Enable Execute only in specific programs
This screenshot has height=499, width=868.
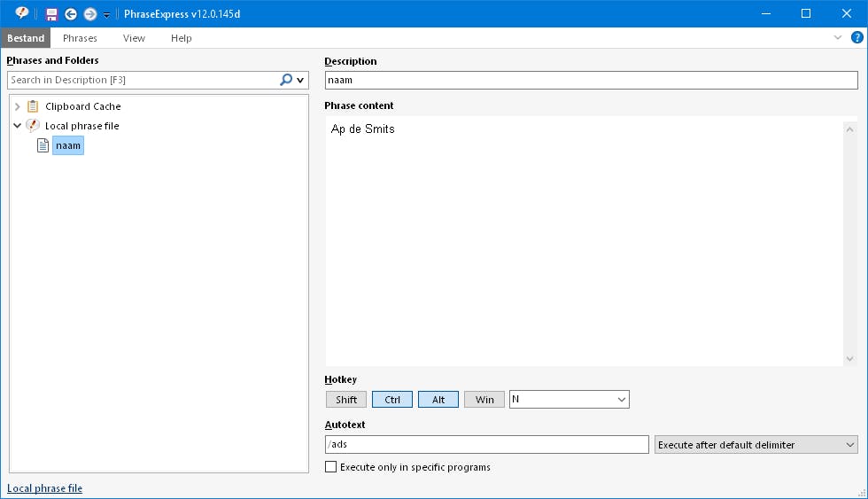coord(331,467)
